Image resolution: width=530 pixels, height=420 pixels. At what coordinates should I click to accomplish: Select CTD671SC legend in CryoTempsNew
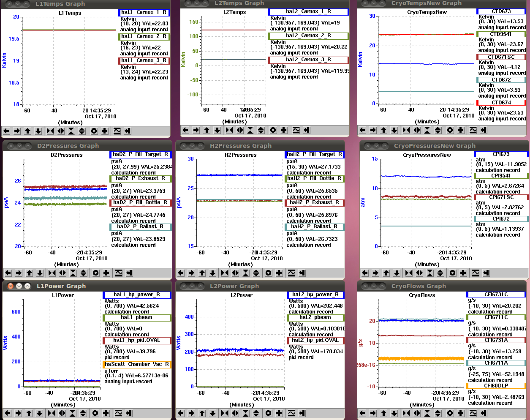(x=501, y=57)
